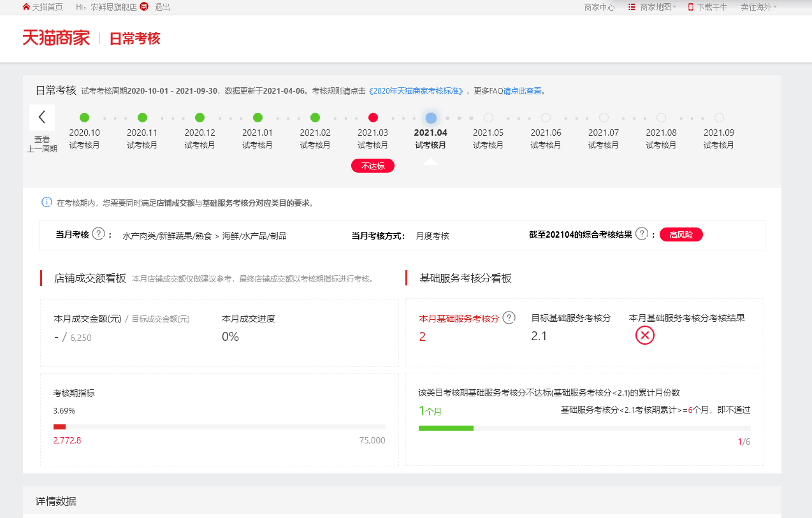Click 退出 to log out
The image size is (812, 518).
tap(162, 7)
